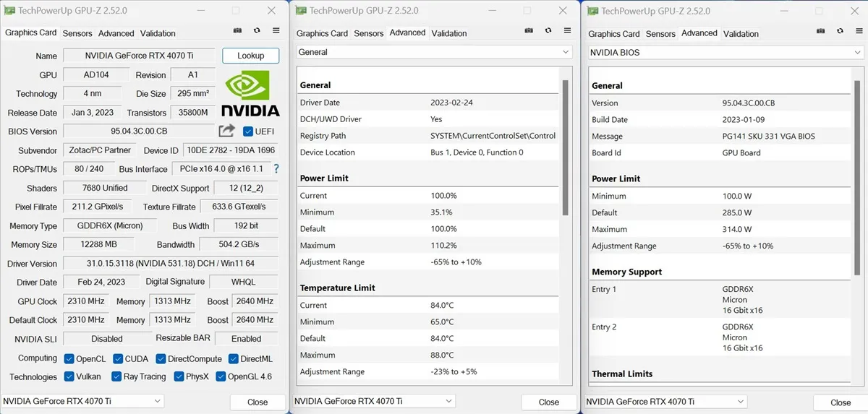This screenshot has height=414, width=868.
Task: Click Power Limit Maximum 110.2% value
Action: [x=442, y=246]
